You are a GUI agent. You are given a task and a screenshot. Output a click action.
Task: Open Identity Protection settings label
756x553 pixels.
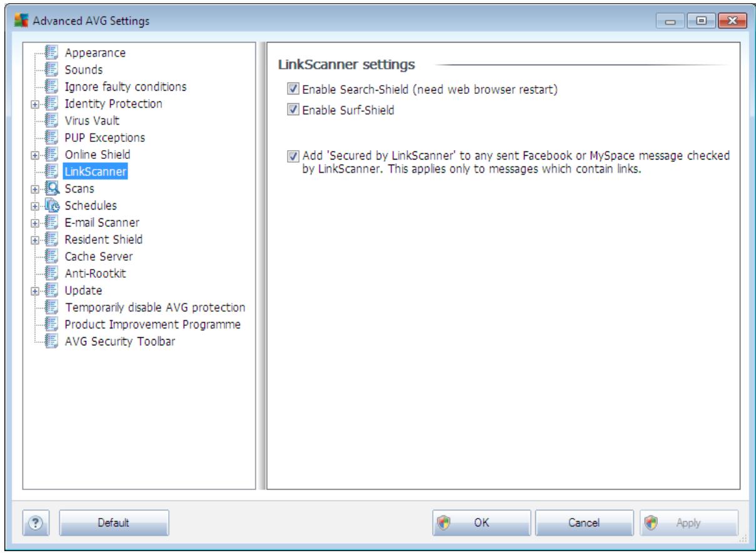[113, 104]
